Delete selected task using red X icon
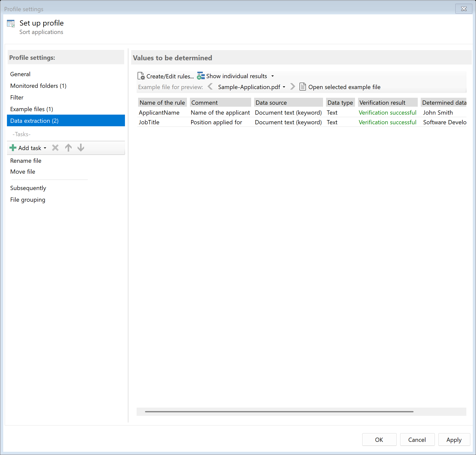Screen dimensions: 476x455 pyautogui.click(x=55, y=148)
